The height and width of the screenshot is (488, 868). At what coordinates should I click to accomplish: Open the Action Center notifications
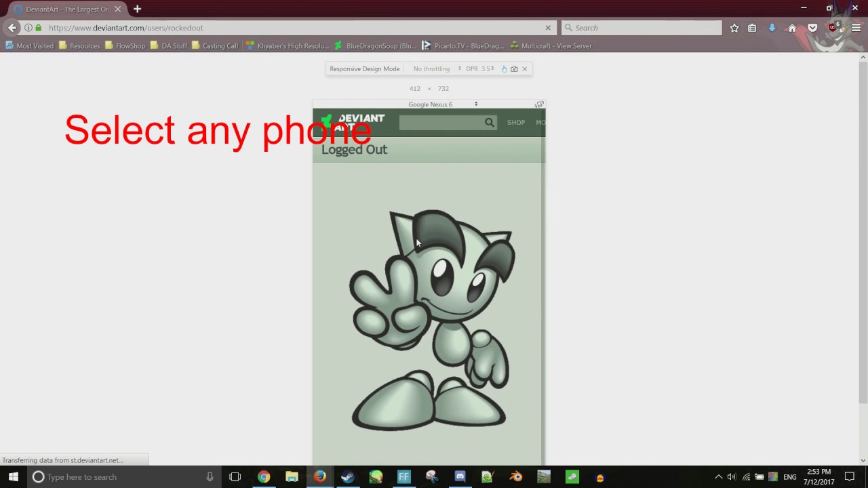pos(850,476)
